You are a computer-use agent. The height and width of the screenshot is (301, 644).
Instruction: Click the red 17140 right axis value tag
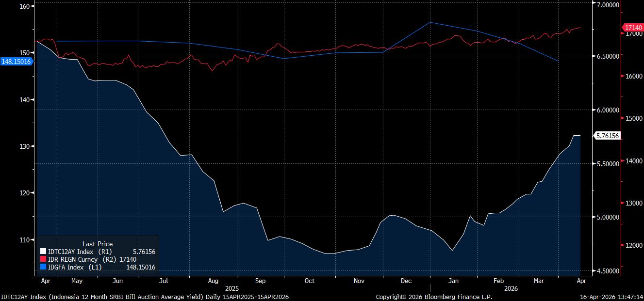(x=633, y=28)
